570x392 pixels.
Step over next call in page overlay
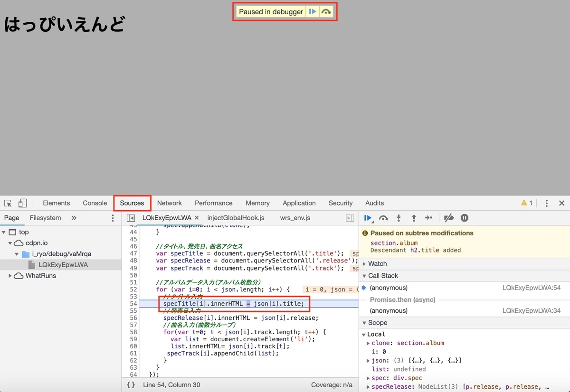(326, 12)
